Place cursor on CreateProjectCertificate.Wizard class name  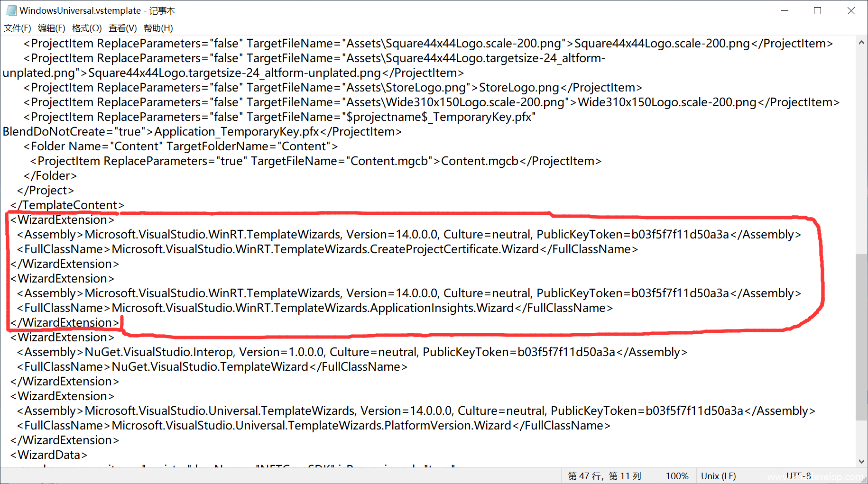click(x=454, y=249)
